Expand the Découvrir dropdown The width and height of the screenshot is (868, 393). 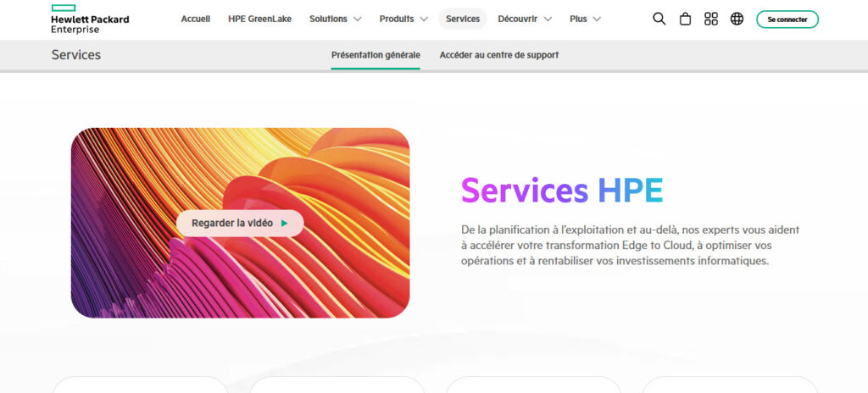point(525,19)
